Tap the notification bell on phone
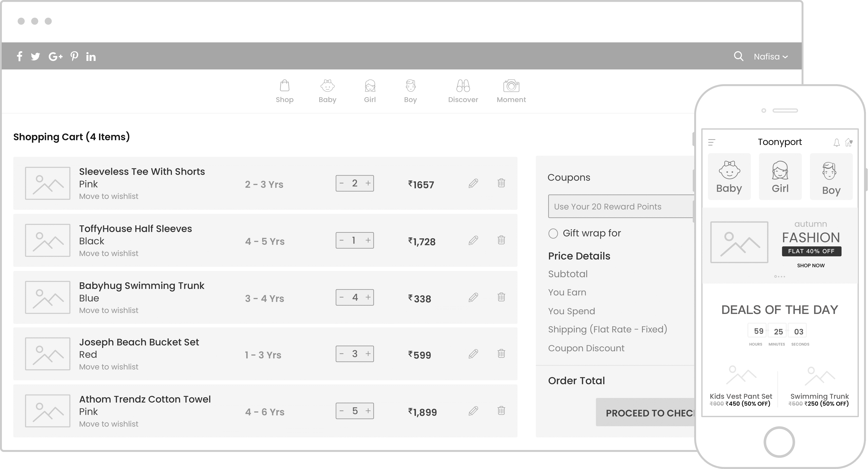 tap(836, 143)
